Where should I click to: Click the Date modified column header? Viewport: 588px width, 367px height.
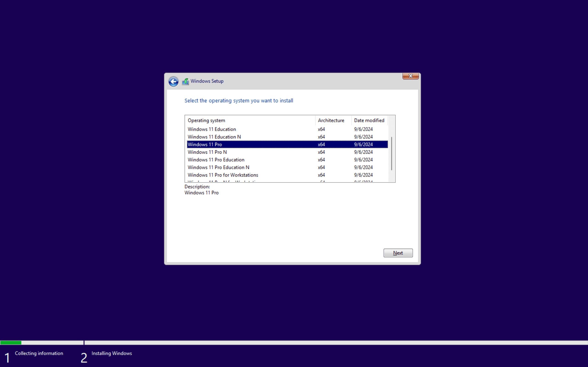369,120
